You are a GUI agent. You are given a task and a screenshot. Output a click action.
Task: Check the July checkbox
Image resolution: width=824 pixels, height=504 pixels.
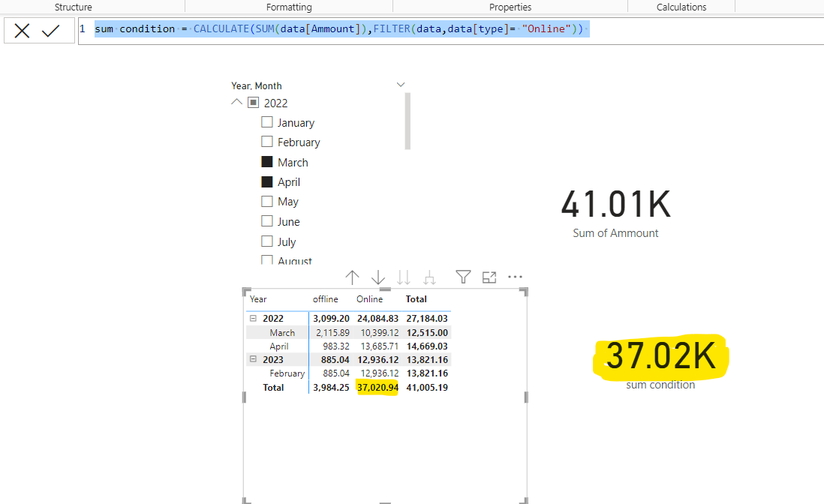tap(267, 241)
